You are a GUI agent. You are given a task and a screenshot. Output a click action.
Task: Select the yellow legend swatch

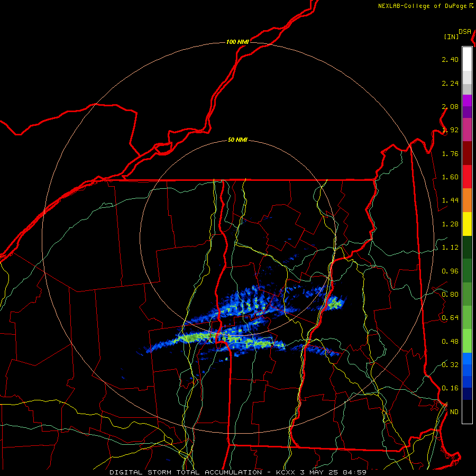pos(467,224)
